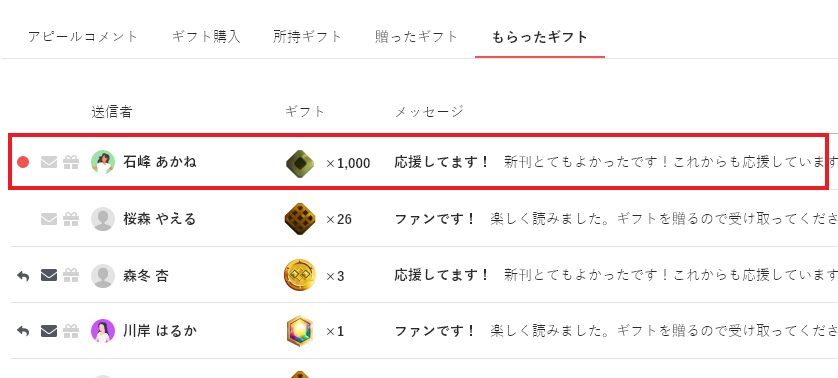Click the red unread dot for 石峰 あかね
This screenshot has height=378, width=838.
click(x=23, y=162)
